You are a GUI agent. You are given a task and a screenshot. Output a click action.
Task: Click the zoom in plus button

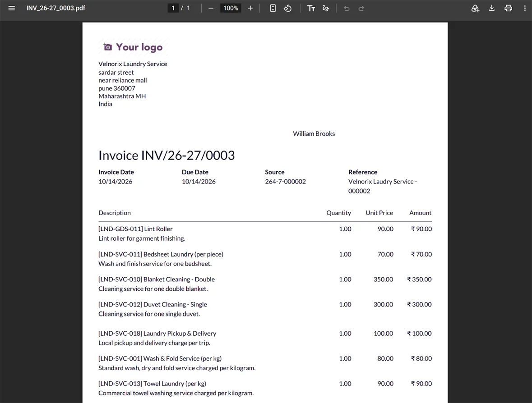coord(250,8)
